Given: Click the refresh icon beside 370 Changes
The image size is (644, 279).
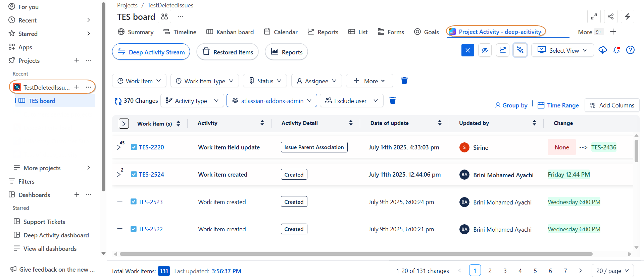Looking at the screenshot, I should coord(118,101).
